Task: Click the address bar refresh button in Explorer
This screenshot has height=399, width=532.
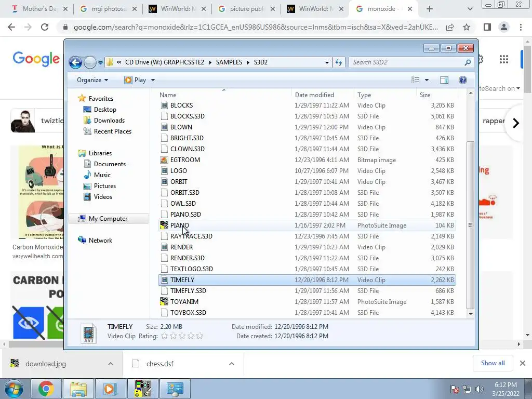Action: pos(339,62)
